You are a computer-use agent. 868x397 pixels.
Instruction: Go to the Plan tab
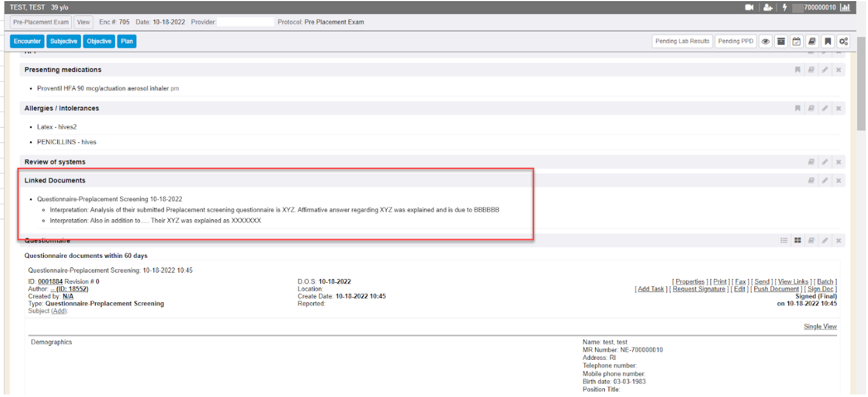coord(127,41)
